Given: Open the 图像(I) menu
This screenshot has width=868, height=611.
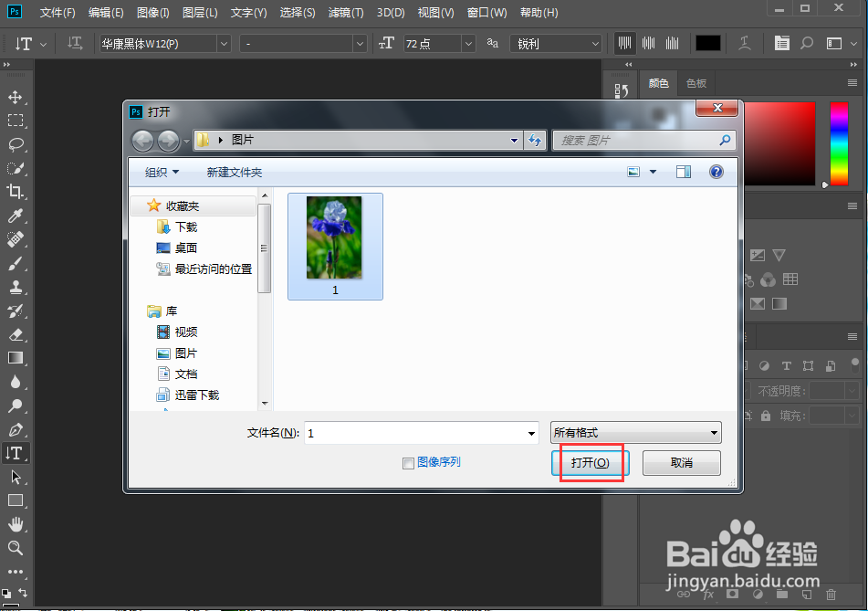Looking at the screenshot, I should tap(152, 12).
